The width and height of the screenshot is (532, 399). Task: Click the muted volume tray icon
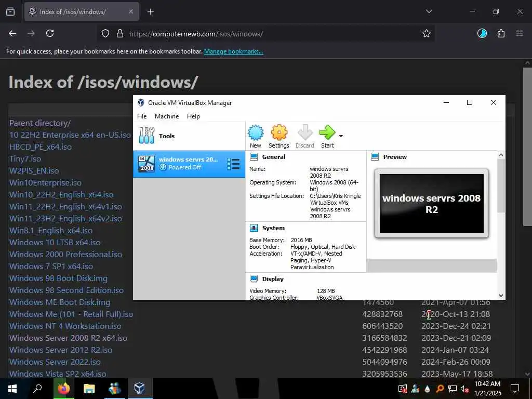(x=465, y=389)
